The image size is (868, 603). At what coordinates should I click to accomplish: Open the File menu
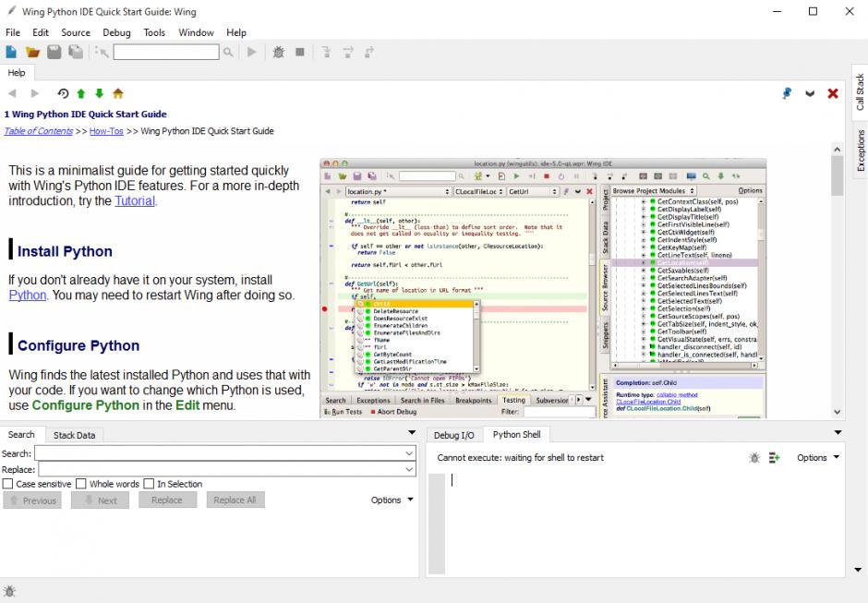13,32
